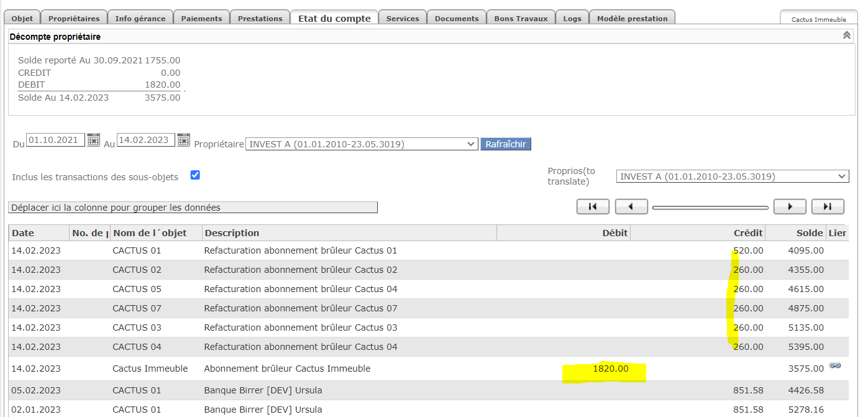
Task: Uncheck Inclus les transactions des sous-objets
Action: (x=195, y=175)
